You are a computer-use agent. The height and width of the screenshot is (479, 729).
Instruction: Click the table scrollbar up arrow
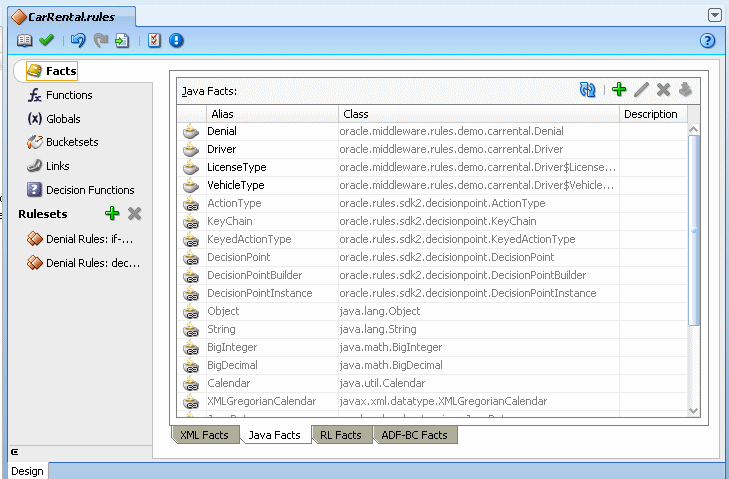(x=694, y=129)
